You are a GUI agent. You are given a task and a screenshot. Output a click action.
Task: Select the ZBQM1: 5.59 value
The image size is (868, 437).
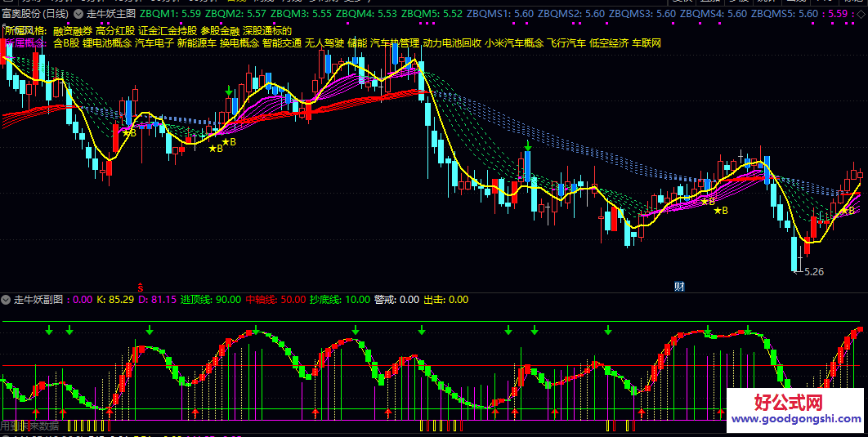(171, 13)
